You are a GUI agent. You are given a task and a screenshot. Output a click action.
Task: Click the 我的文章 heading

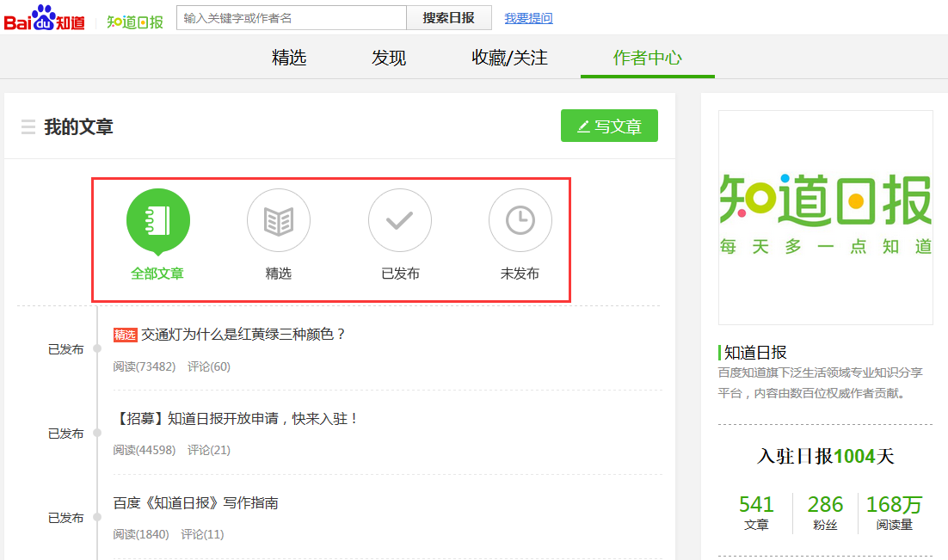pyautogui.click(x=78, y=127)
